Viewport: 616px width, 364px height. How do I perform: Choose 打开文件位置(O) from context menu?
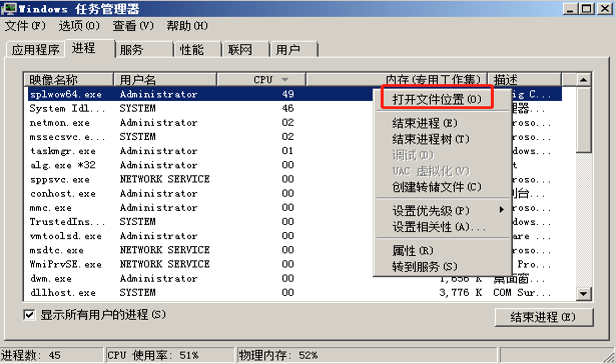click(x=437, y=99)
